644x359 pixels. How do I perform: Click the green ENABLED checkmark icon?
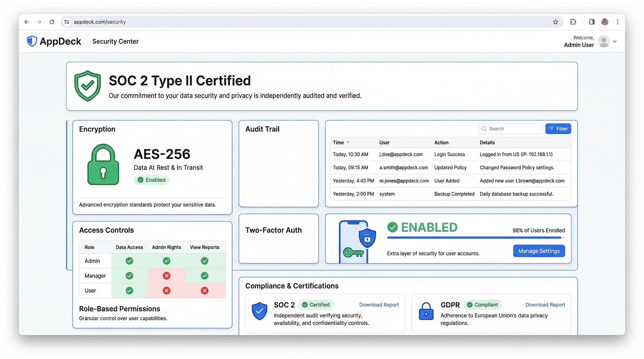pyautogui.click(x=392, y=227)
